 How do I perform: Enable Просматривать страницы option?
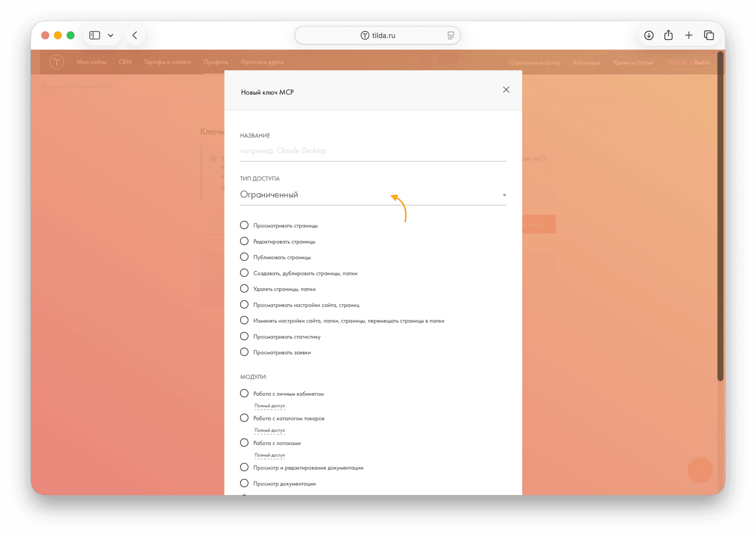[x=244, y=225]
